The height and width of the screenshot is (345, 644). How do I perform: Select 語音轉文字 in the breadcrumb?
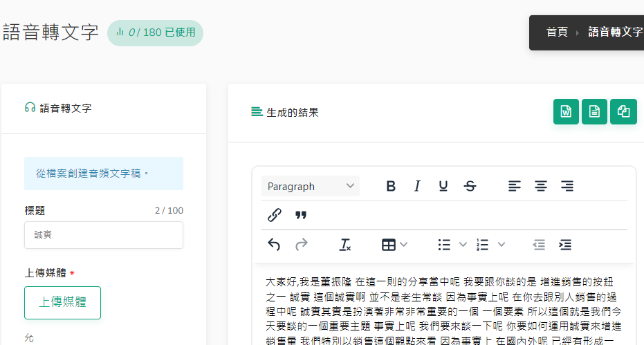(615, 32)
